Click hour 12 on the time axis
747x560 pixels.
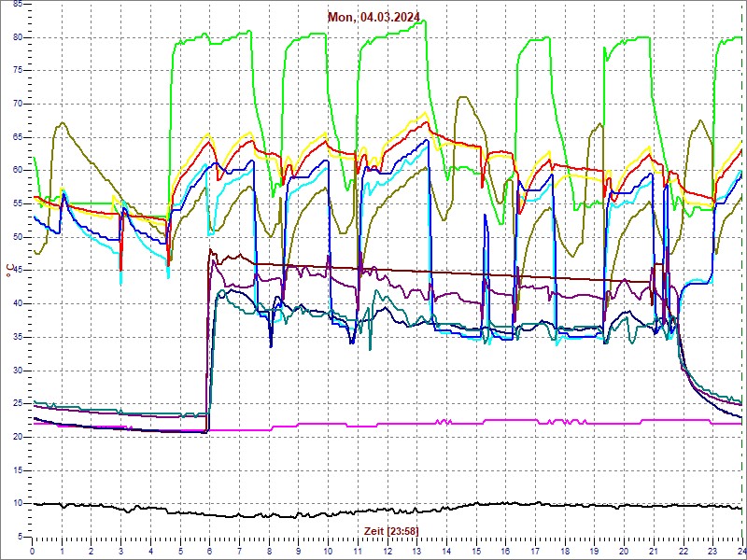pos(388,551)
